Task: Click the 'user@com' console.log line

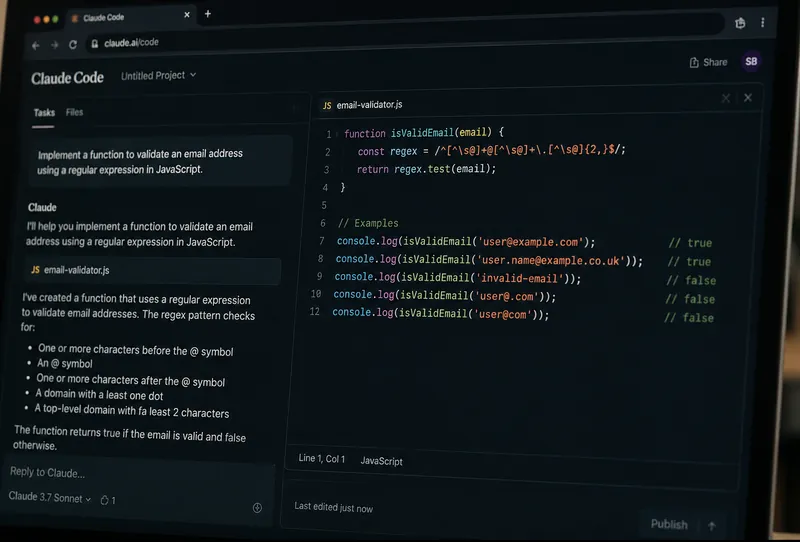Action: point(440,314)
